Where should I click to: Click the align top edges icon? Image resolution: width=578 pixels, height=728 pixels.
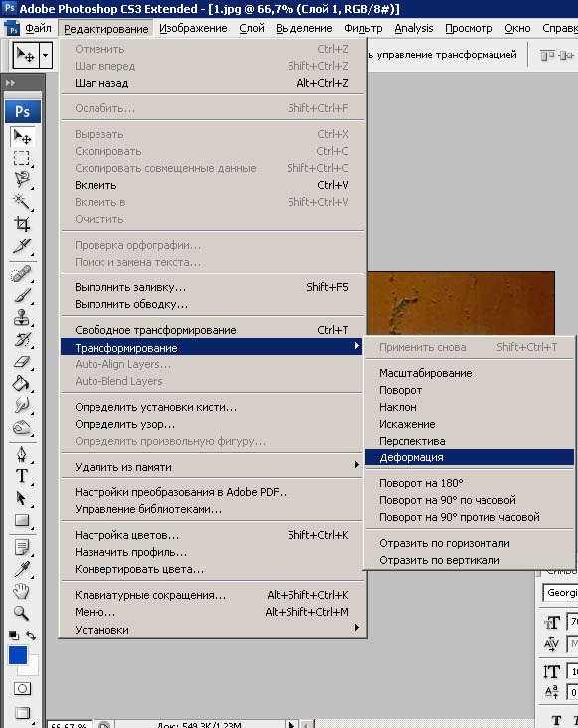click(x=547, y=56)
